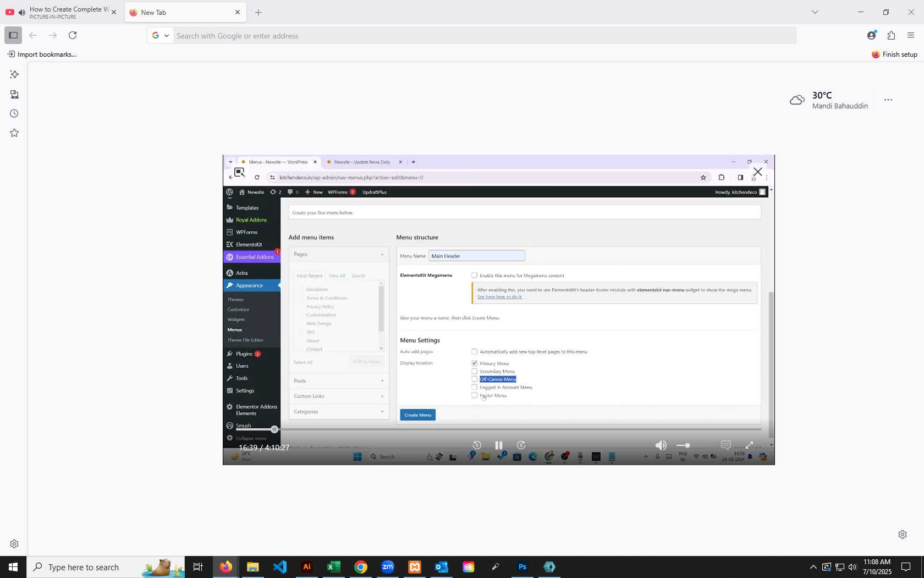Adjust the picture-in-picture volume slider

click(x=683, y=445)
